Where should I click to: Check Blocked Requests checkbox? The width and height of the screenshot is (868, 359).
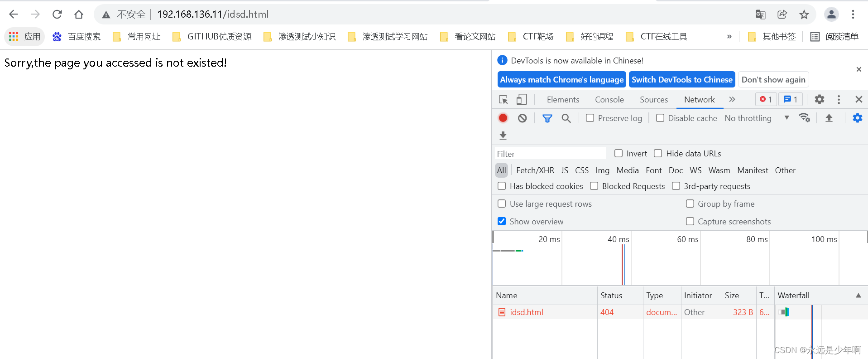pos(594,186)
